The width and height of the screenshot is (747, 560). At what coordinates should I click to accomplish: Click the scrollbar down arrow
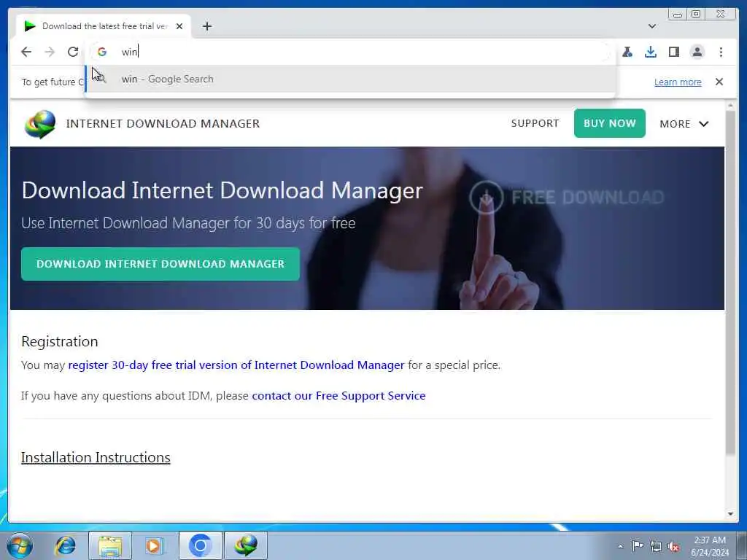pyautogui.click(x=730, y=514)
